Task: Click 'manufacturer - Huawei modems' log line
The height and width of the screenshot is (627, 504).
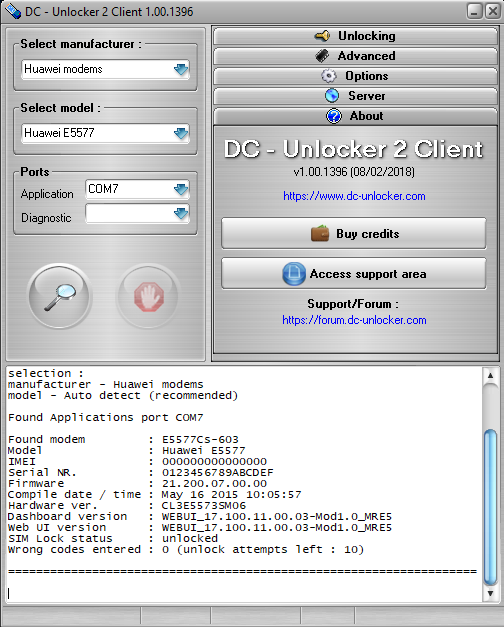Action: pos(106,384)
